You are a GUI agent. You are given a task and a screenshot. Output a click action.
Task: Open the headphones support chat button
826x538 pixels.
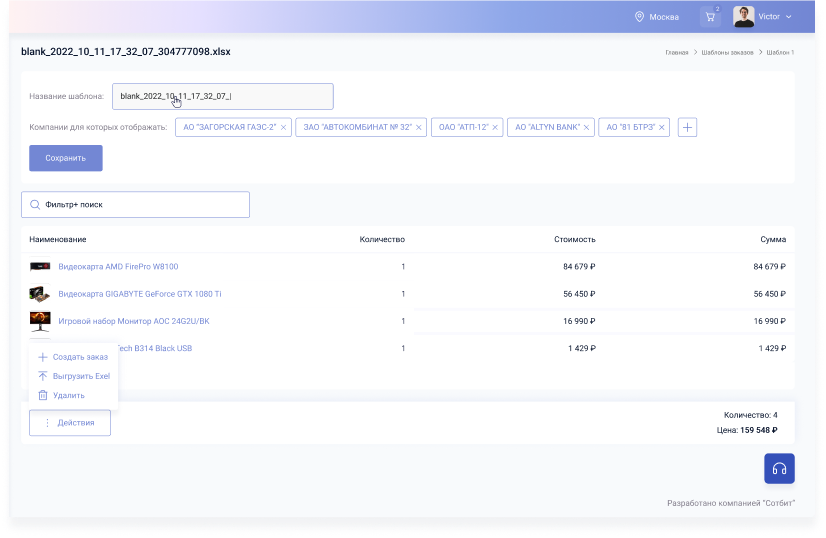[779, 468]
